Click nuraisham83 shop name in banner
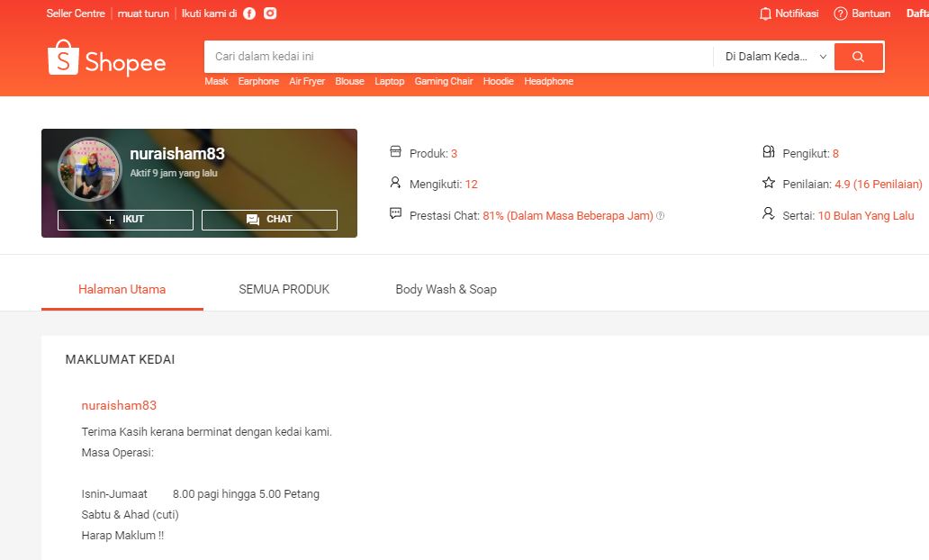The height and width of the screenshot is (560, 929). [x=177, y=154]
